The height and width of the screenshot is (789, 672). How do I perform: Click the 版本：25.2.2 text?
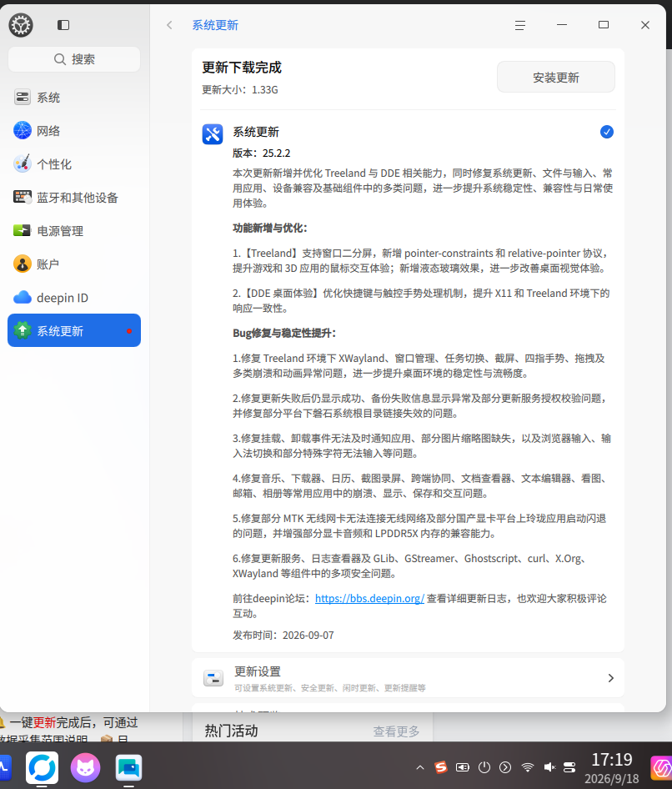262,153
